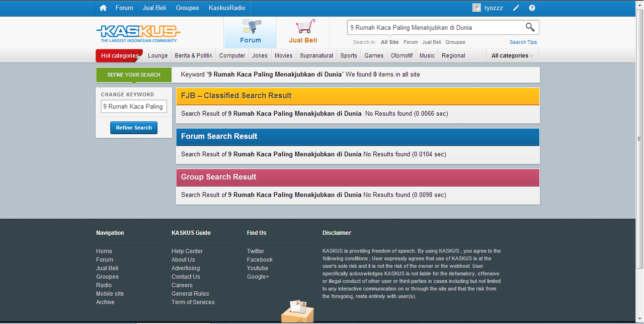644x324 pixels.
Task: Go to home via the house icon
Action: 103,8
